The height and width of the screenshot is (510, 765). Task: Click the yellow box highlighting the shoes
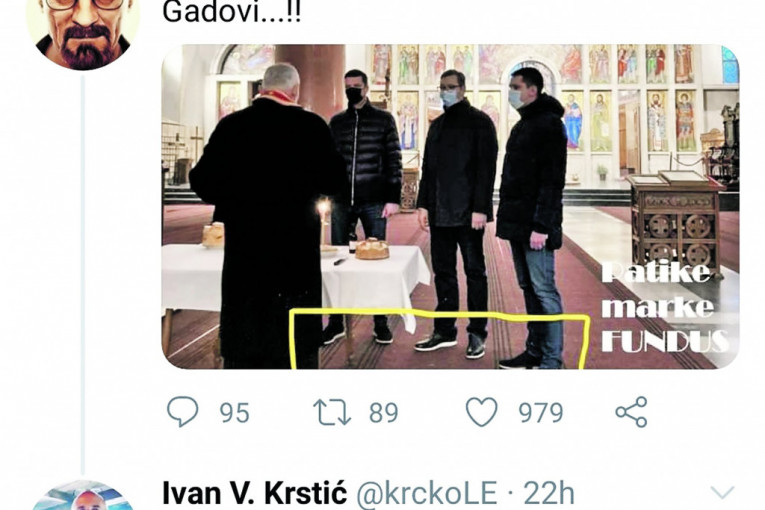coord(439,340)
